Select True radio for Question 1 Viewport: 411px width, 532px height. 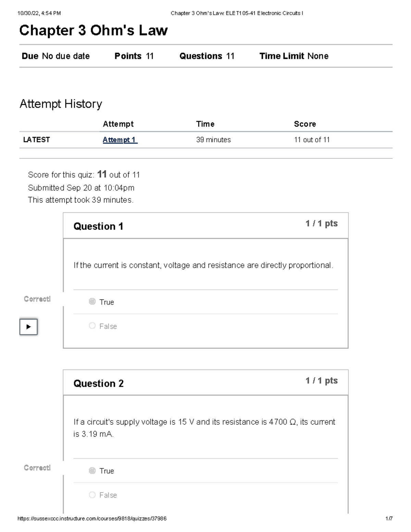pyautogui.click(x=92, y=301)
